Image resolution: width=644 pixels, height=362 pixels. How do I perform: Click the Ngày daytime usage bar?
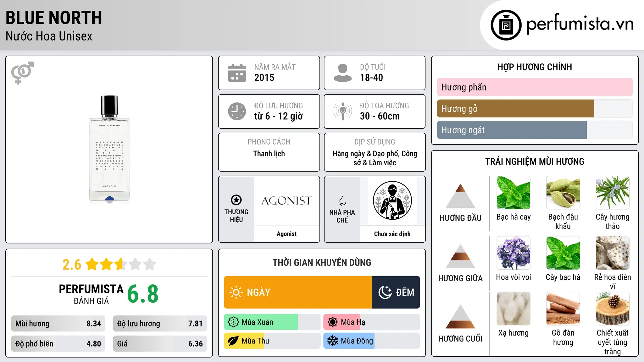(298, 292)
